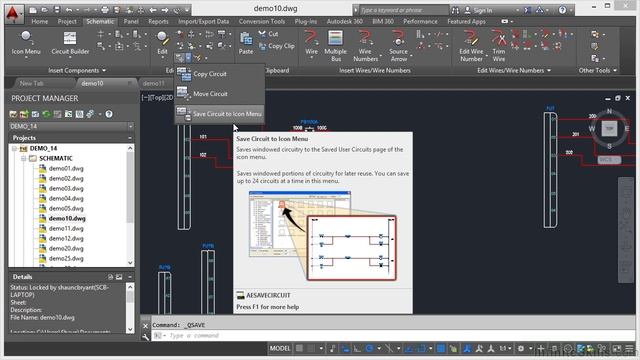This screenshot has height=360, width=640.
Task: Toggle the blue square status bar button
Action: (441, 349)
